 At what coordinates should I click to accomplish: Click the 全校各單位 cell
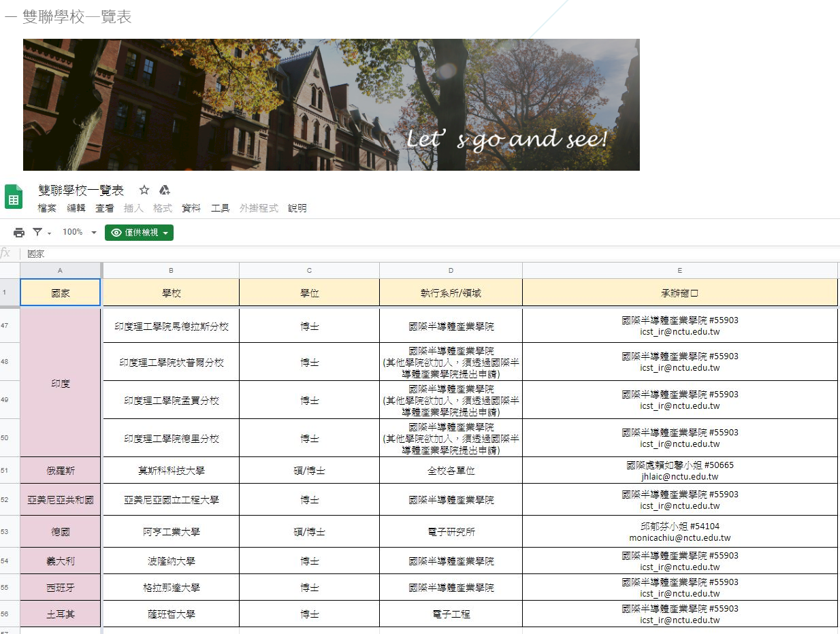click(451, 471)
